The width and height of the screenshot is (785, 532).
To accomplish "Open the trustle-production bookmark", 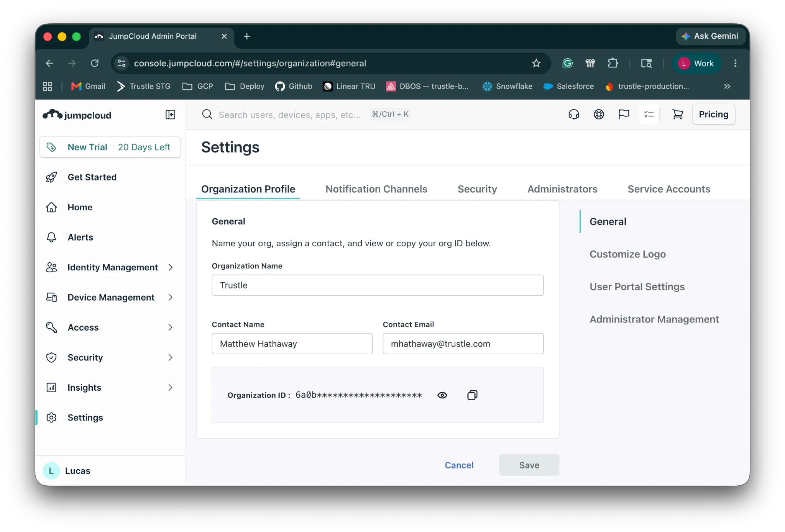I will coord(647,86).
